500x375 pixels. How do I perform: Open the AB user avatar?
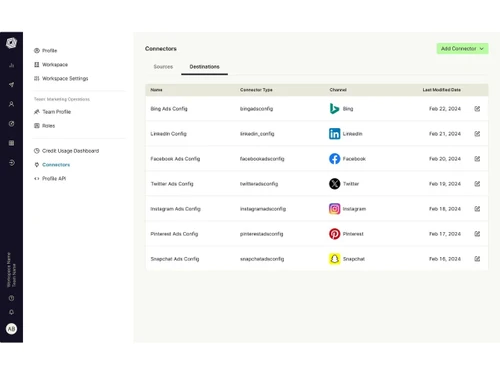click(x=11, y=329)
